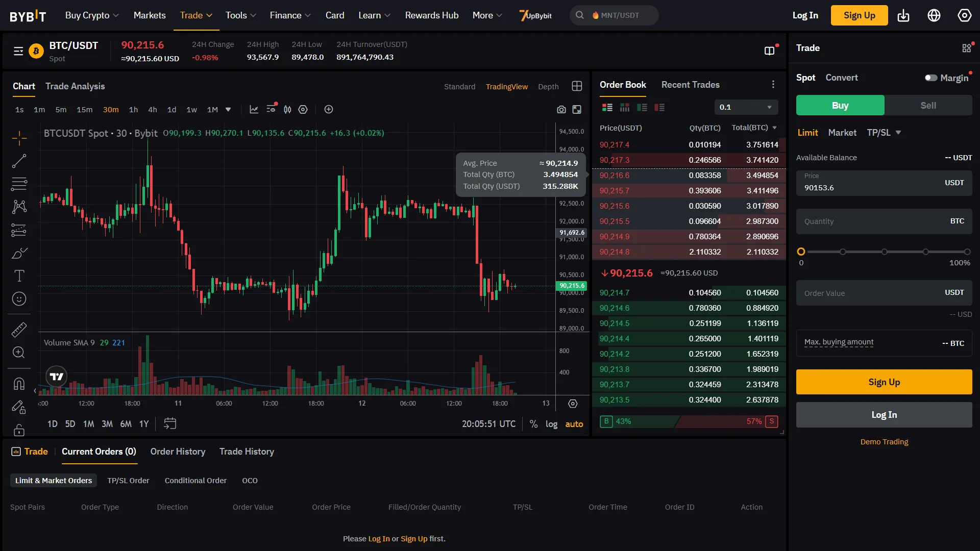Select the line drawing tool in chart sidebar

point(19,161)
